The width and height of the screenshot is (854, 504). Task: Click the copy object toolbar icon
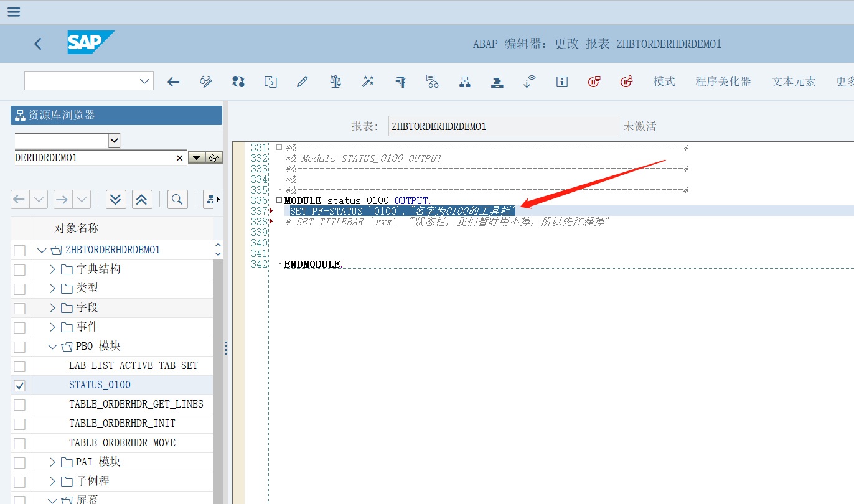coord(270,82)
